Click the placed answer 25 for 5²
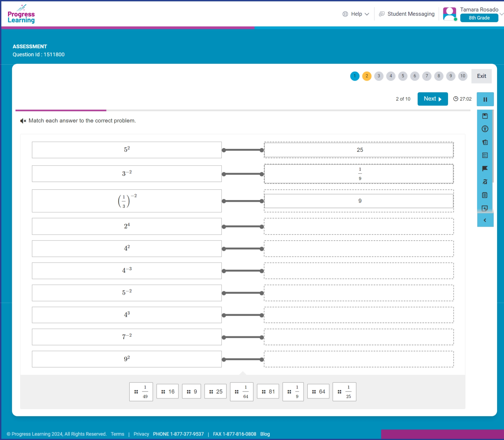This screenshot has height=440, width=504. [x=359, y=150]
